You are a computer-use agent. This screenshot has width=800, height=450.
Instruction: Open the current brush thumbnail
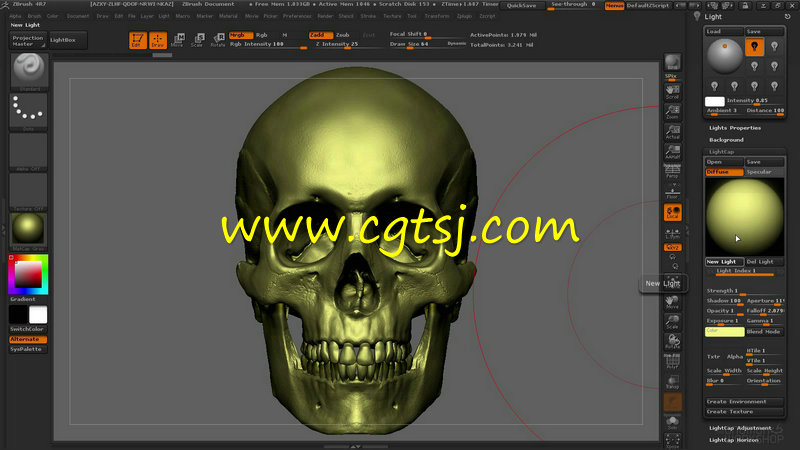click(x=29, y=71)
